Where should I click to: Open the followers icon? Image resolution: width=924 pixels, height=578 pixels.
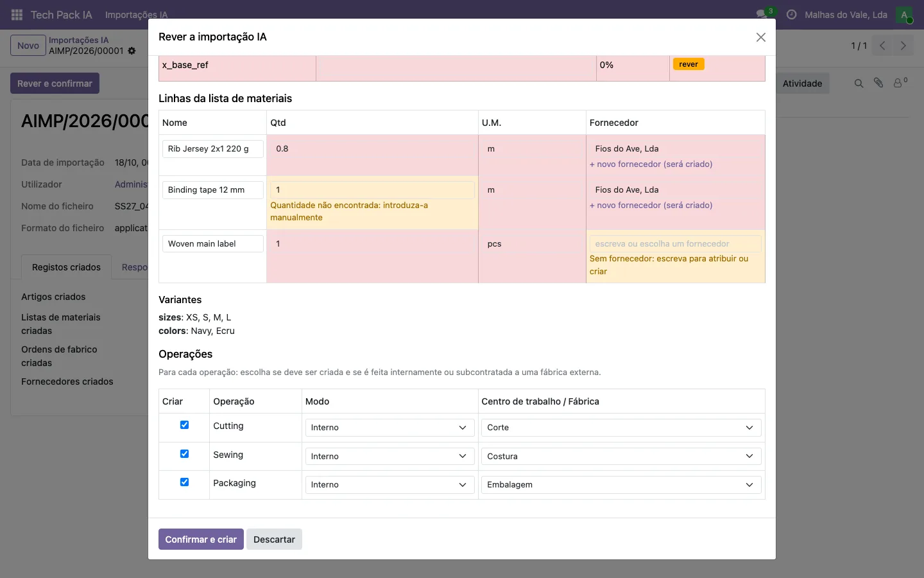900,83
